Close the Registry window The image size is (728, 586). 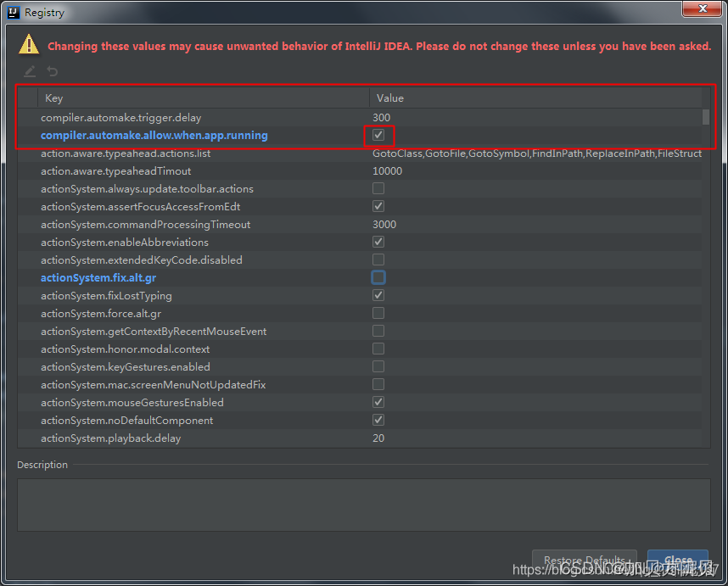[x=702, y=8]
